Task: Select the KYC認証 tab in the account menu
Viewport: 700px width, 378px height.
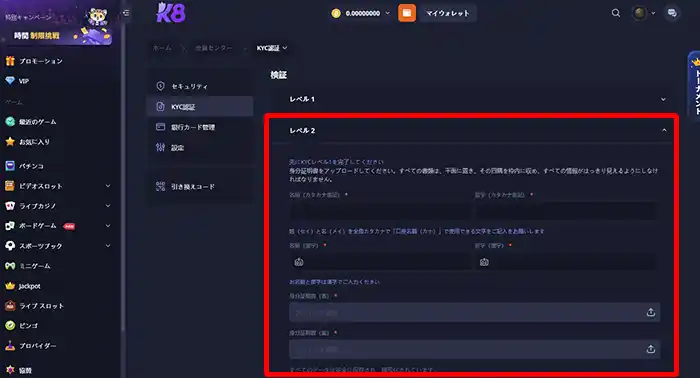Action: pyautogui.click(x=200, y=106)
